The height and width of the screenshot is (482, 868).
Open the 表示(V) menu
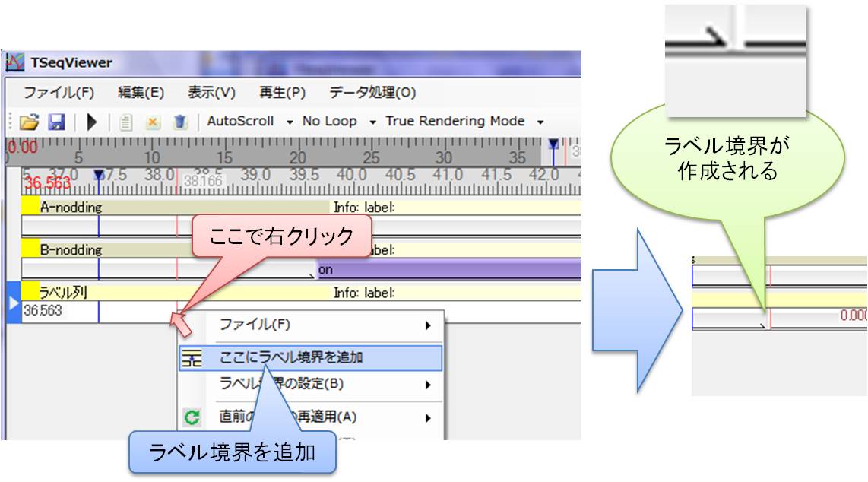coord(211,93)
